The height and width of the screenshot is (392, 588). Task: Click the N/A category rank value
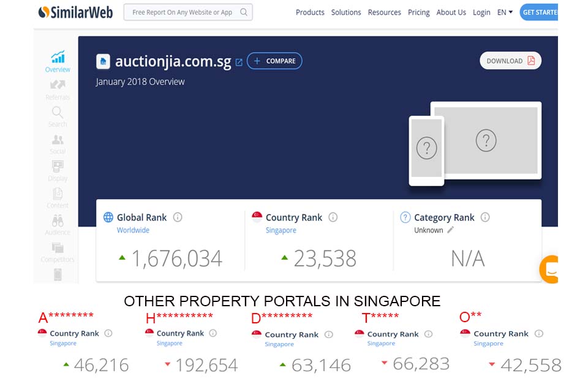pos(467,258)
